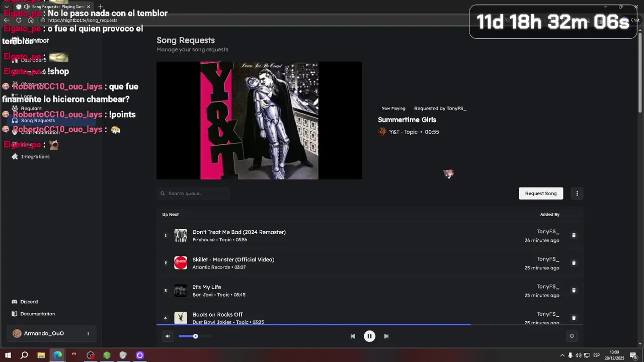Close the Song Requests browser tab
This screenshot has width=644, height=362.
(89, 7)
